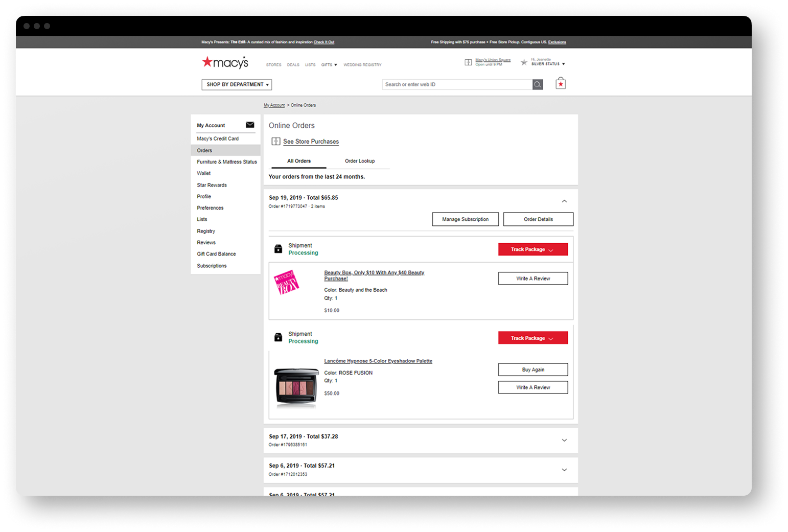Click the mail envelope icon beside My Account
This screenshot has width=788, height=532.
pos(250,125)
